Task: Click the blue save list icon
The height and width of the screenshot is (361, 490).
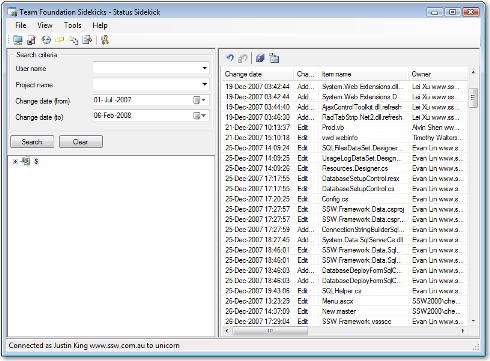Action: [x=260, y=58]
